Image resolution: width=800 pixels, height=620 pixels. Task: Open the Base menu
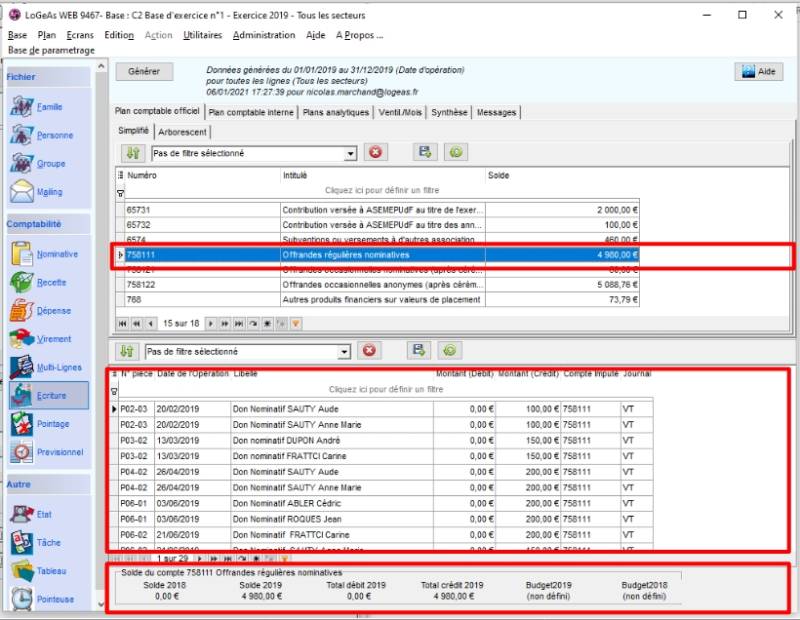[x=17, y=35]
